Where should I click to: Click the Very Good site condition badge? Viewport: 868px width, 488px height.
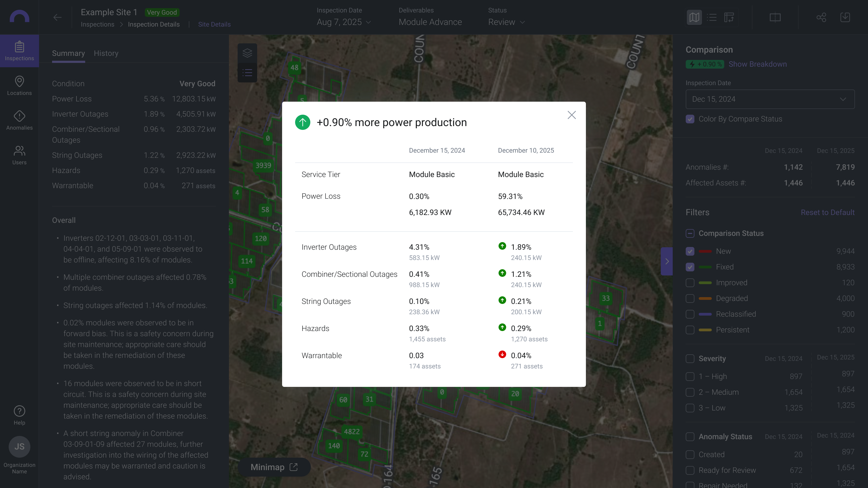pyautogui.click(x=162, y=12)
